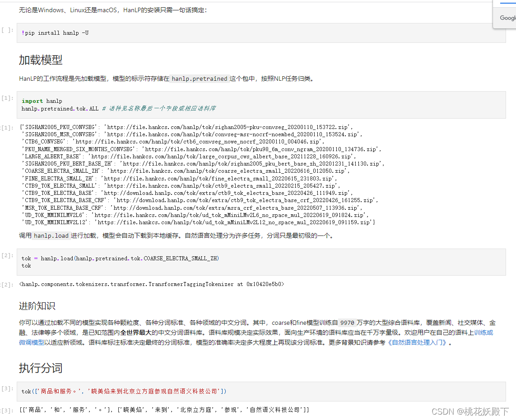
Task: Click the [3]: input prompt label
Action: pyautogui.click(x=7, y=388)
